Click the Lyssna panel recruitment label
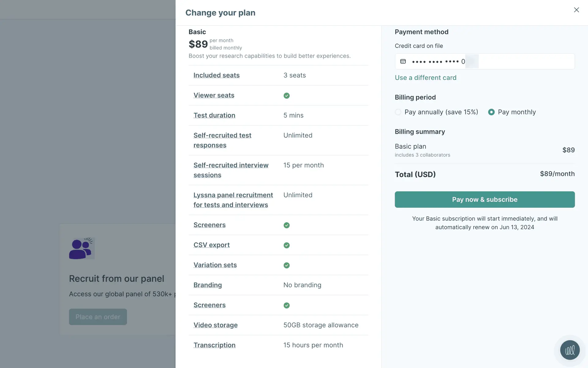The image size is (588, 368). 233,200
